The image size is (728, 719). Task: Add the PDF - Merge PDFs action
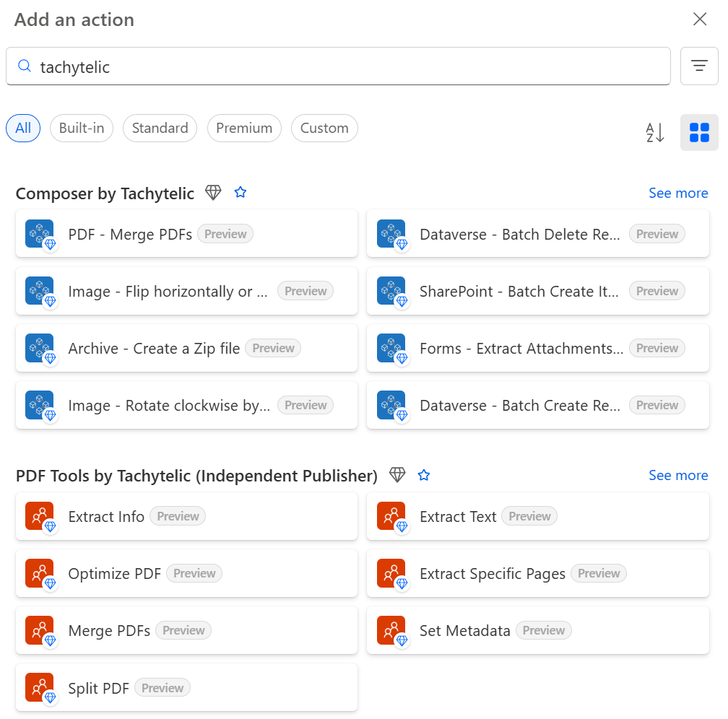[x=186, y=233]
